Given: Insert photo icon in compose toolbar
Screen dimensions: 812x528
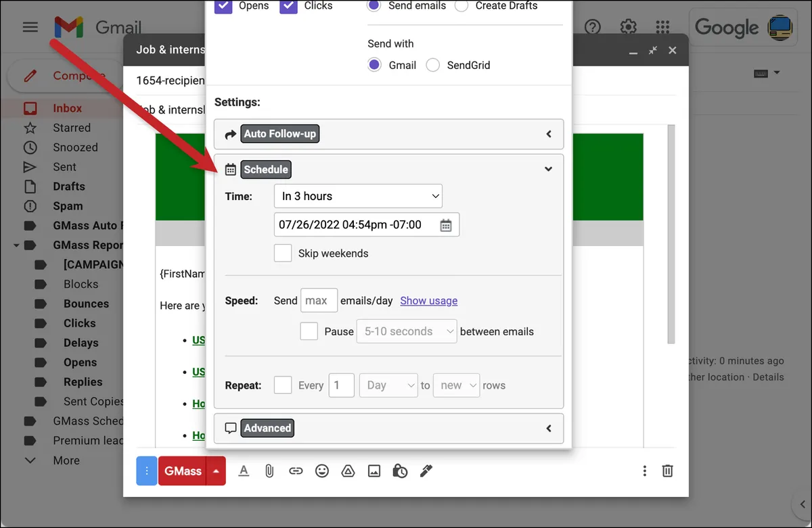Looking at the screenshot, I should click(x=374, y=471).
